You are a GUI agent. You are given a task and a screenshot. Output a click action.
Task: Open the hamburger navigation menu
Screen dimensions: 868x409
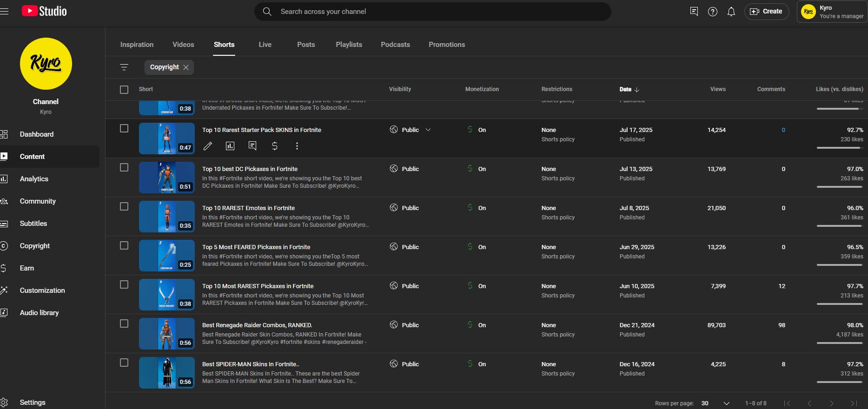[x=4, y=11]
